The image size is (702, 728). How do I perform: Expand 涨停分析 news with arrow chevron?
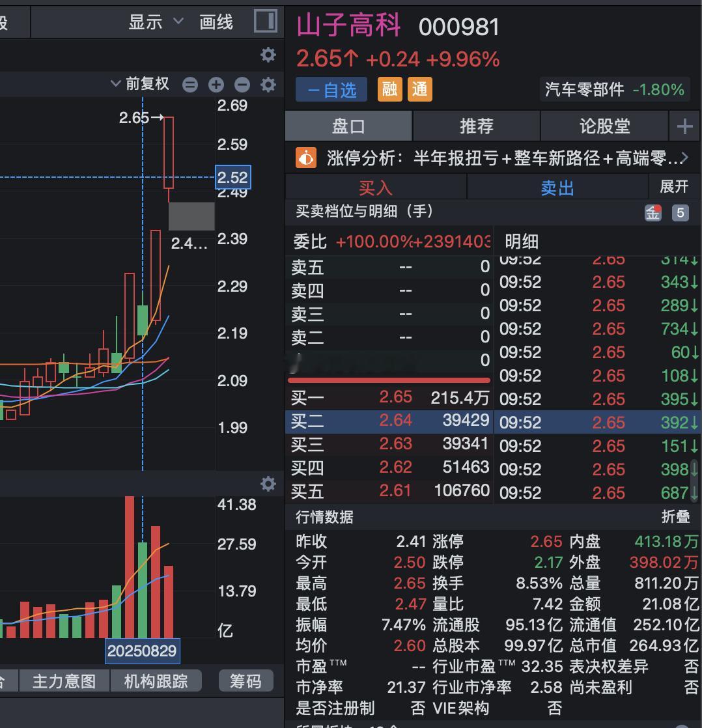[683, 158]
